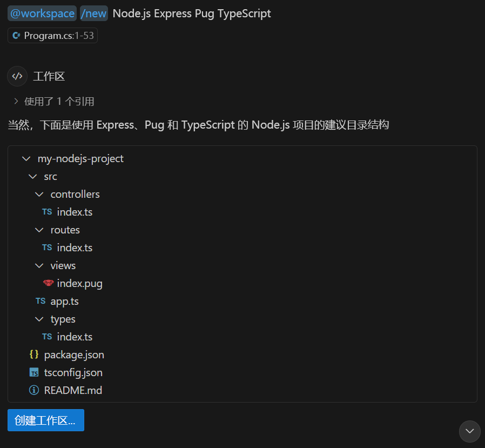
Task: Click the response sentence starting with '当然'
Action: (198, 125)
